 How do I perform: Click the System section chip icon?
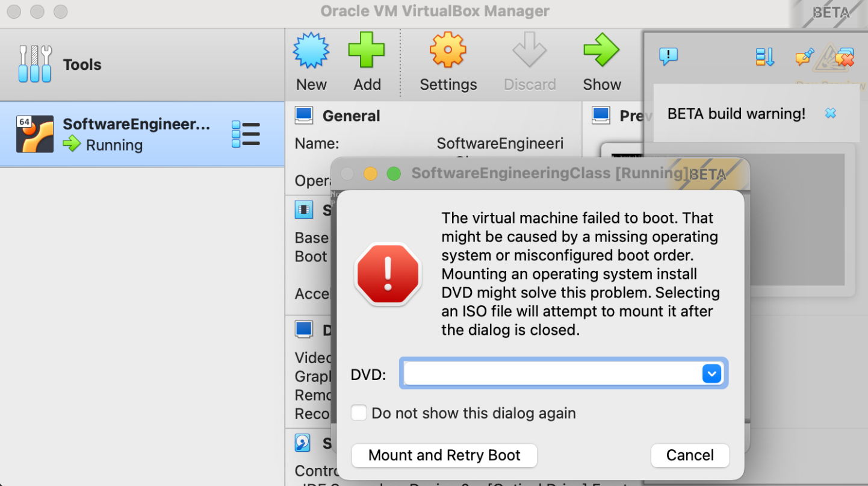click(x=304, y=210)
